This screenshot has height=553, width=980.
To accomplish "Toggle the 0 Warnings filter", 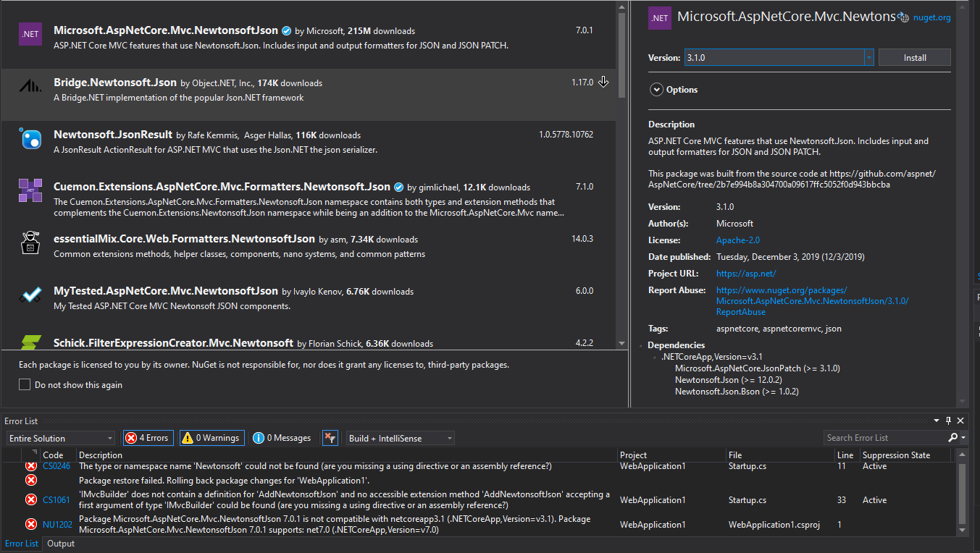I will coord(213,437).
